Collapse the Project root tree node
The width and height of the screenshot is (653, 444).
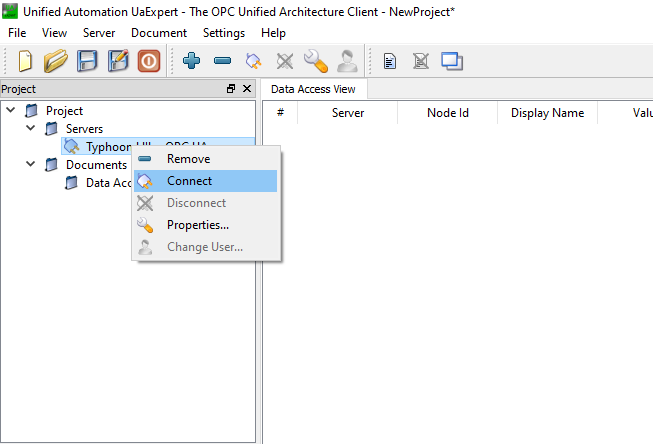pos(11,110)
